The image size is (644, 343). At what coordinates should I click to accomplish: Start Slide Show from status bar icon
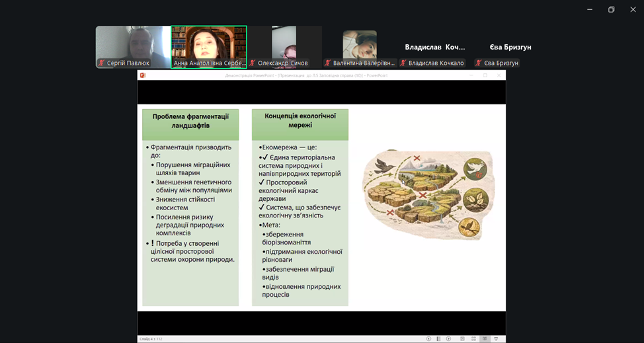[x=496, y=339]
